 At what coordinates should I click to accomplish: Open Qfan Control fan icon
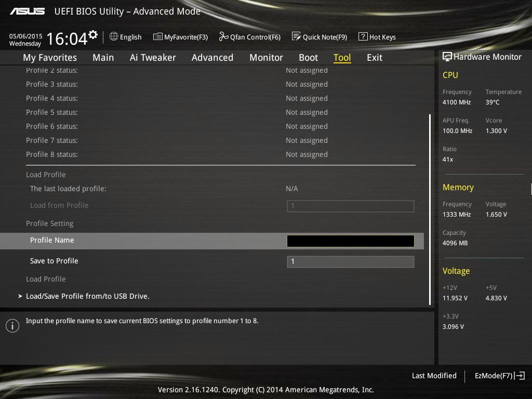[x=223, y=36]
